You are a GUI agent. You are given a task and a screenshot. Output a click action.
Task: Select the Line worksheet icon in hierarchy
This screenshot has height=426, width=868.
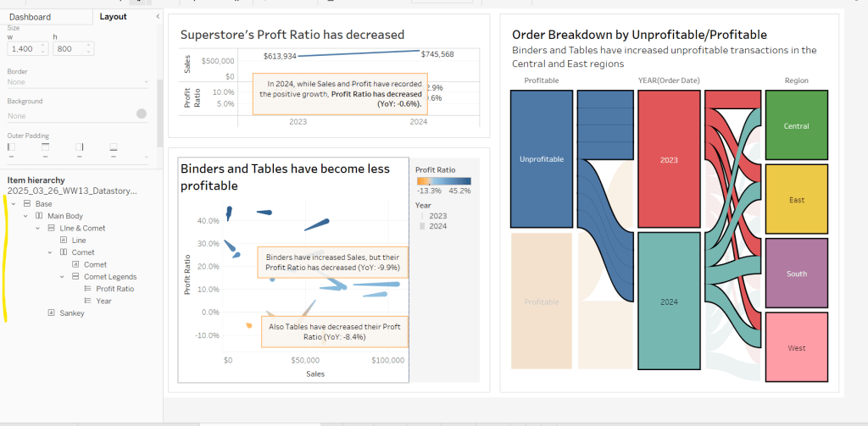point(64,241)
